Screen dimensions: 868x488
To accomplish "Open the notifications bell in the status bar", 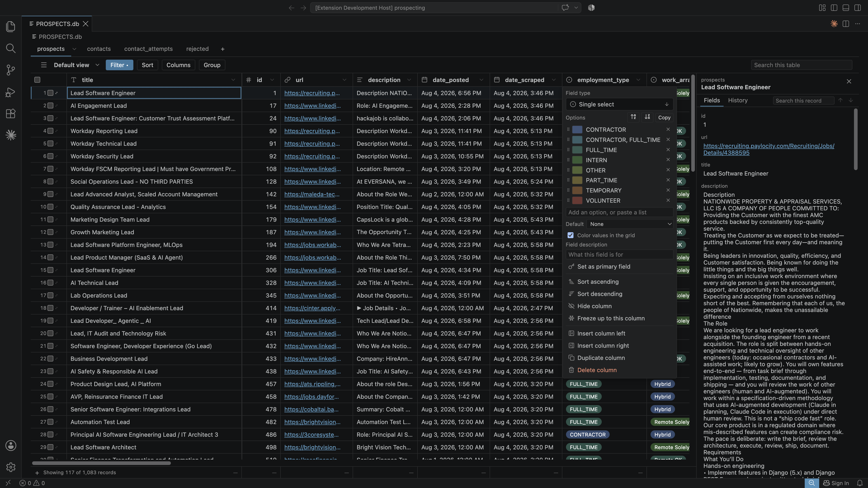I will point(860,483).
